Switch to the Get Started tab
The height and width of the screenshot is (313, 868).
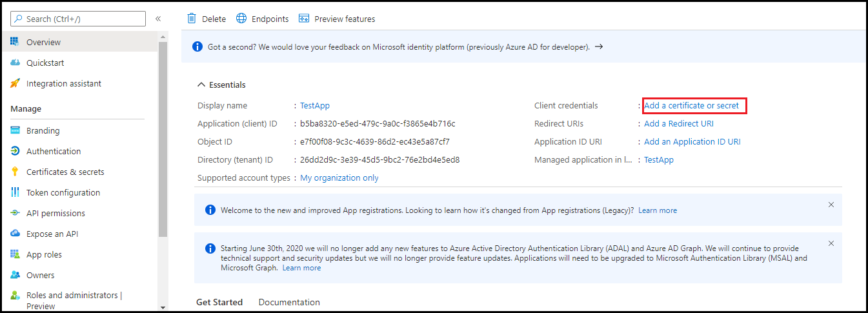coord(219,302)
